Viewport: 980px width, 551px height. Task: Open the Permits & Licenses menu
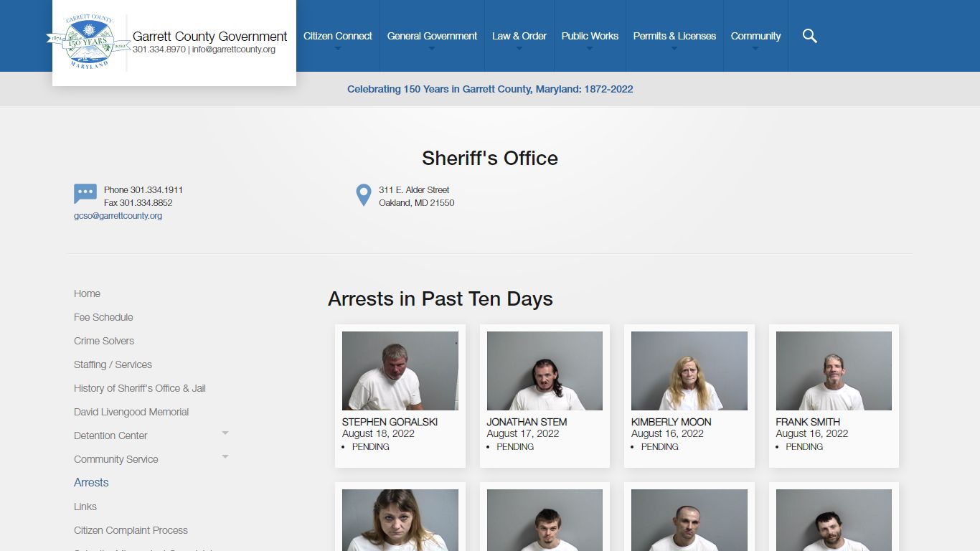tap(674, 36)
